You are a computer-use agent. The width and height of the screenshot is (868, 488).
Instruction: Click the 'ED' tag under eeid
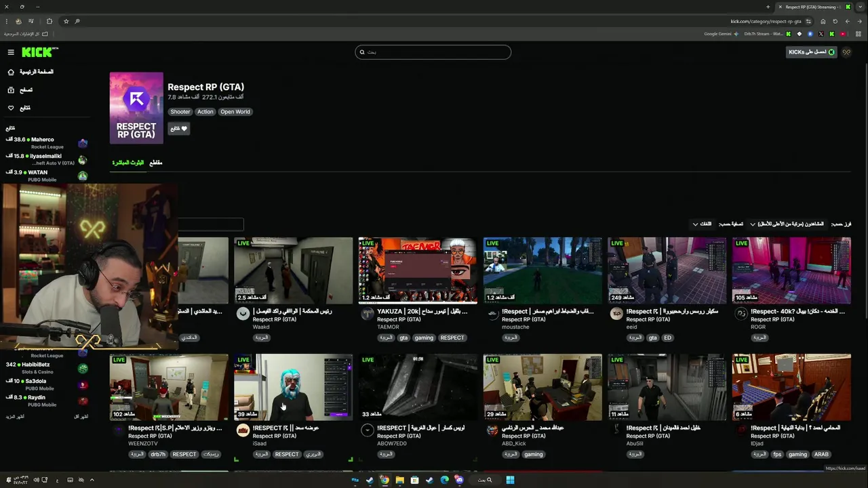click(667, 338)
